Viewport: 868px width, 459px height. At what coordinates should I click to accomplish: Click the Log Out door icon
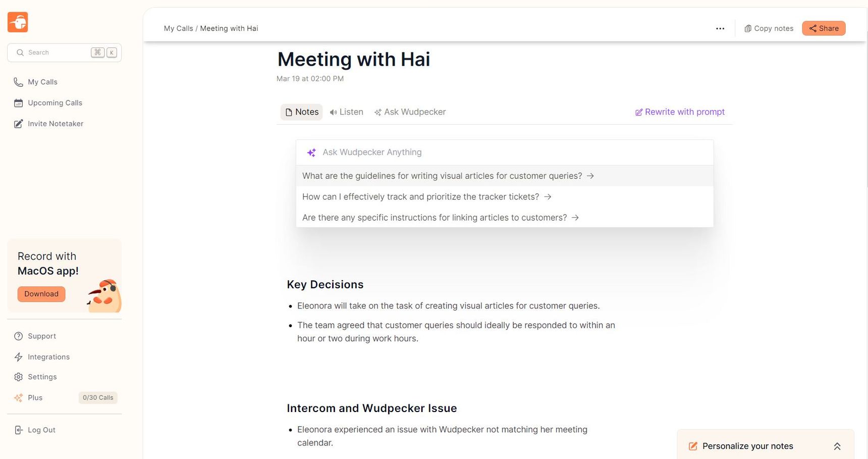[19, 430]
